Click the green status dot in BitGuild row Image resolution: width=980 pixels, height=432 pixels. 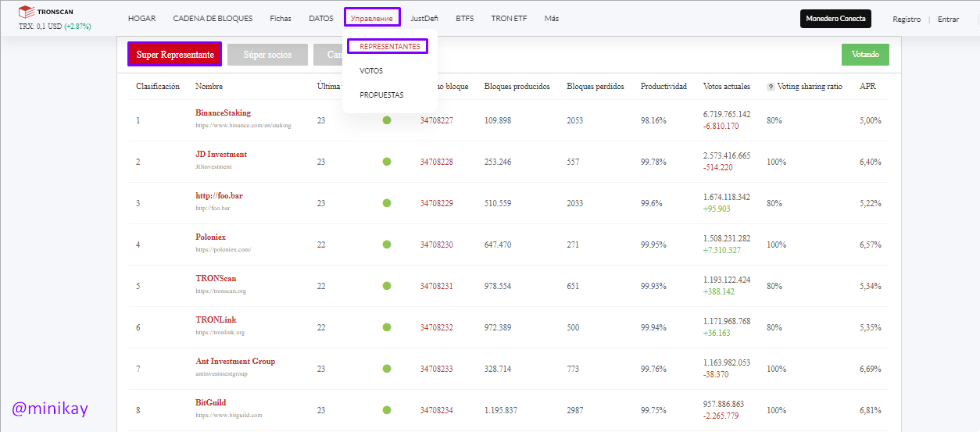click(x=387, y=410)
